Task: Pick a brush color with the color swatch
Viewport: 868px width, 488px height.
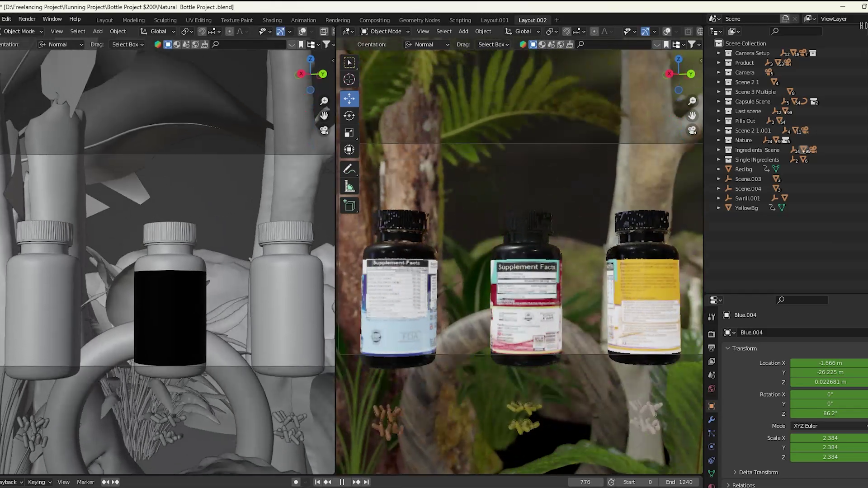Action: tap(523, 44)
